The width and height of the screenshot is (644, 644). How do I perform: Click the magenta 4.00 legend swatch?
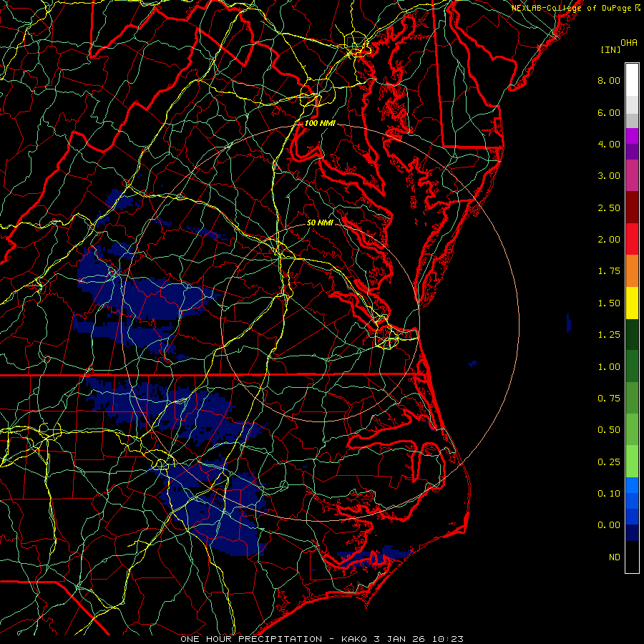click(x=632, y=136)
